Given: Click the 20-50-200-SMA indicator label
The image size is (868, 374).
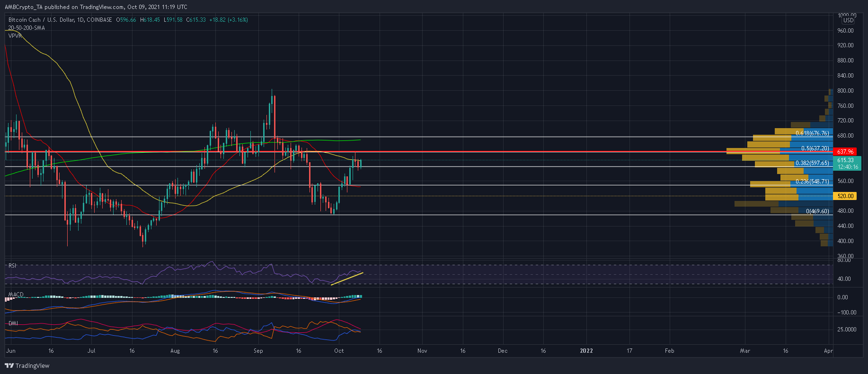Looking at the screenshot, I should [x=27, y=28].
